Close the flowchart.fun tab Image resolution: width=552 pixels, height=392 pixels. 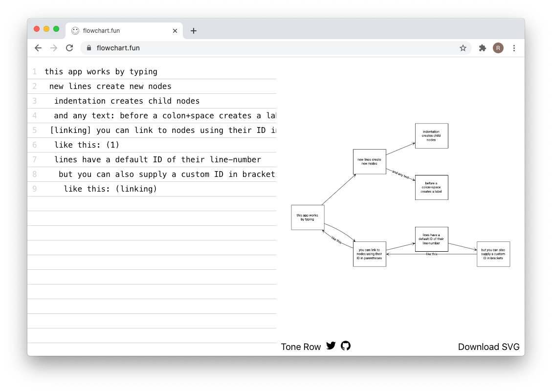coord(175,31)
